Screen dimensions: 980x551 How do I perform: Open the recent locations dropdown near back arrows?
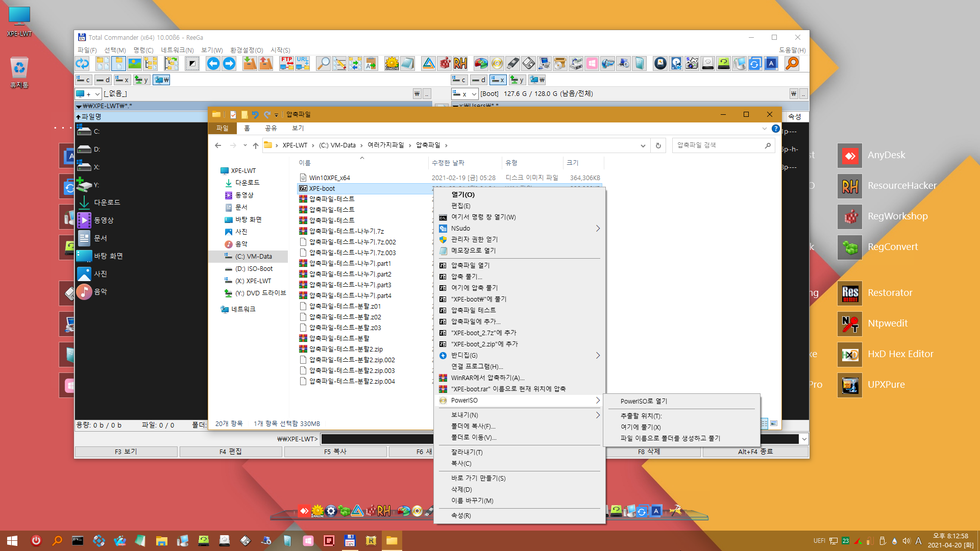pos(245,145)
